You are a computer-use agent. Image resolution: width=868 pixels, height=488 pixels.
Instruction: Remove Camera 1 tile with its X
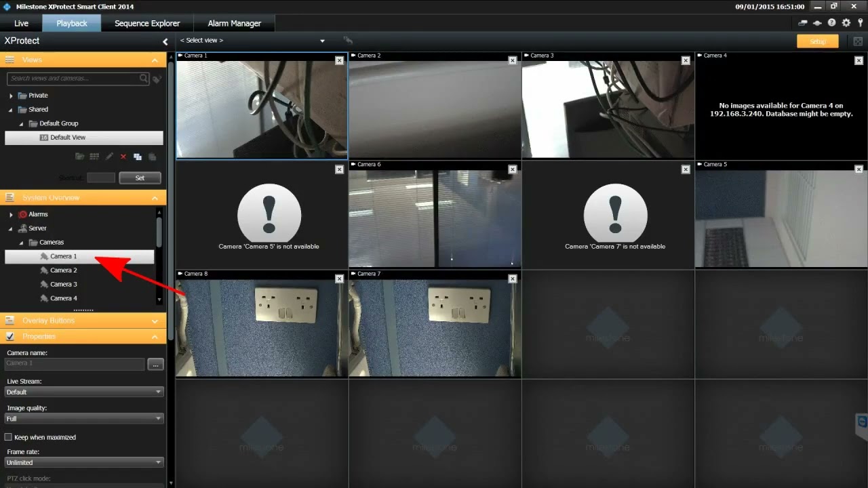[340, 60]
